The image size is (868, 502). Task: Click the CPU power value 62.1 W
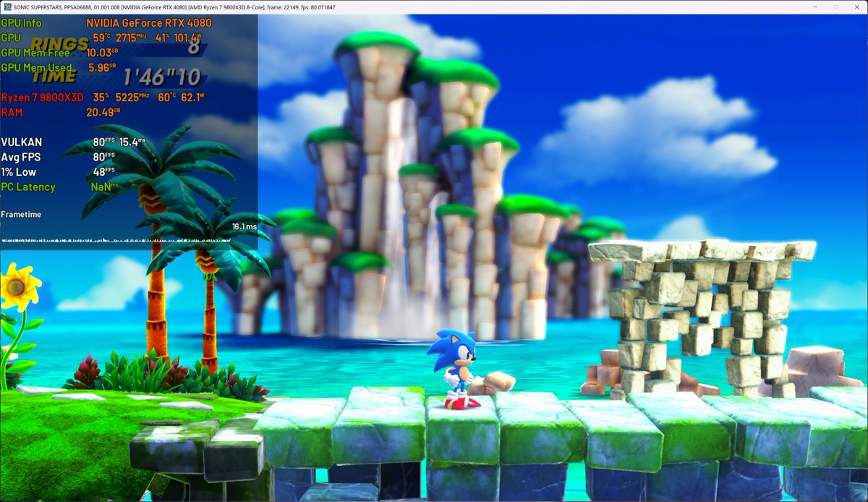pyautogui.click(x=193, y=98)
